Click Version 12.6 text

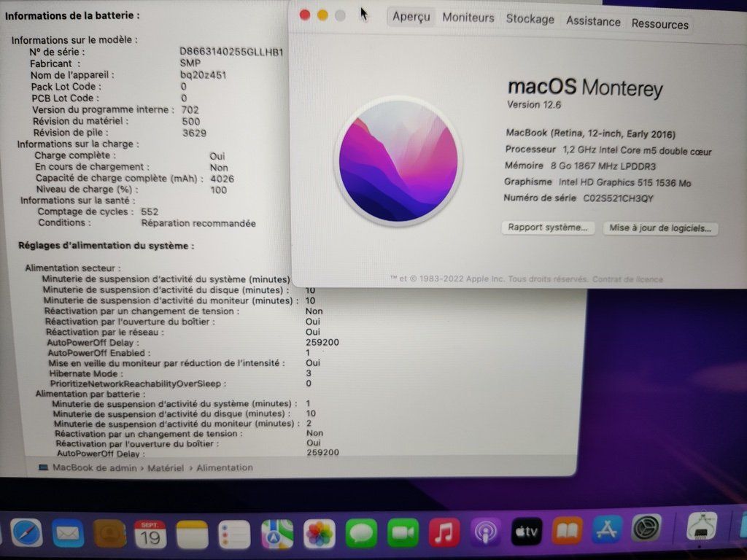pos(533,105)
